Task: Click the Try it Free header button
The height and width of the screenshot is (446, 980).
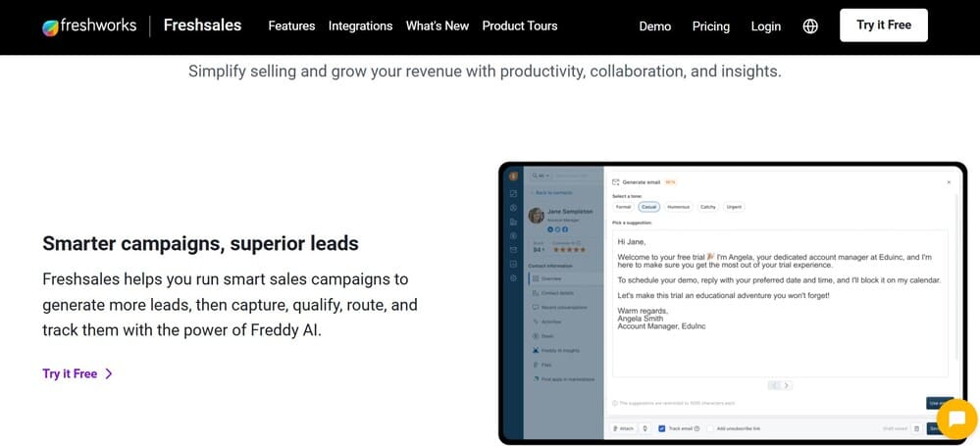Action: point(884,25)
